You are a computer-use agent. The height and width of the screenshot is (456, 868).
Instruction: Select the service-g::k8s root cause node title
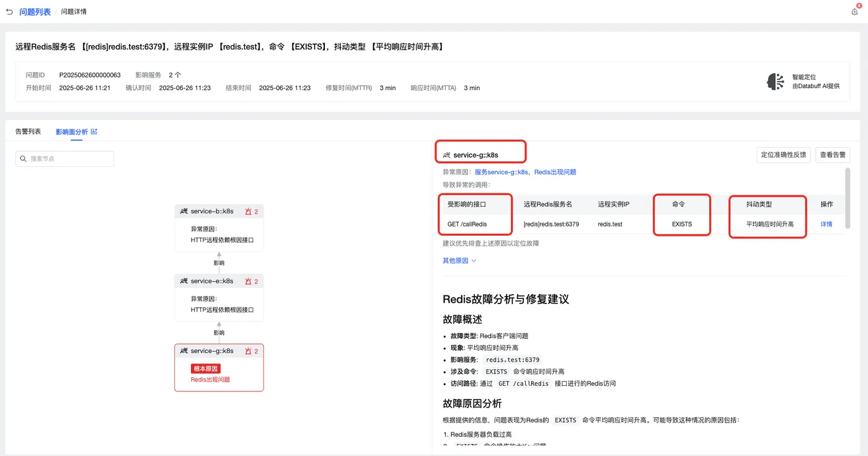(x=212, y=351)
